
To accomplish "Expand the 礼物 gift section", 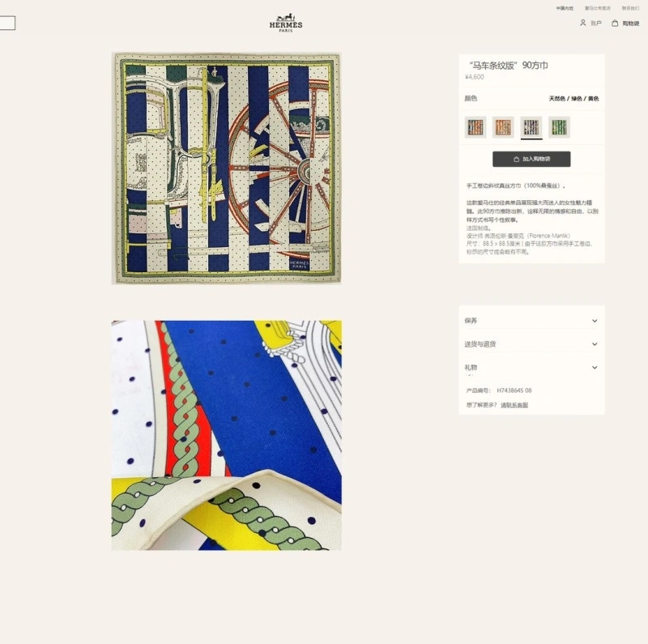I will [x=531, y=367].
